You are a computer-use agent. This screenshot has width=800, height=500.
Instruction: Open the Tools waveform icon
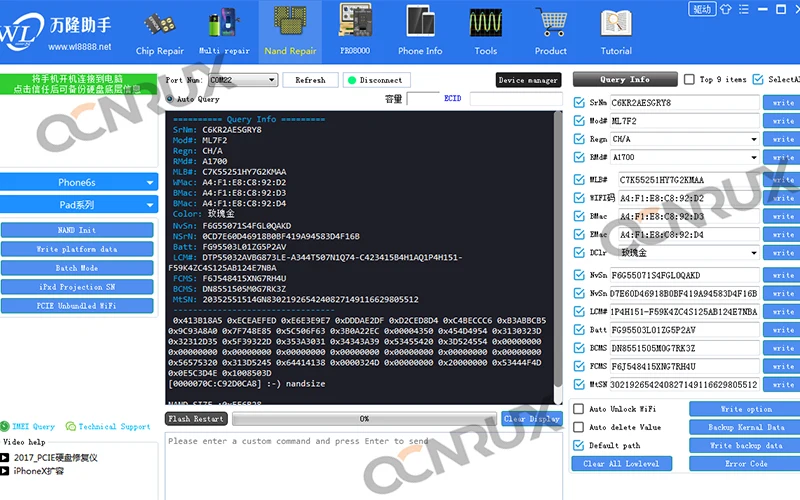pos(485,32)
